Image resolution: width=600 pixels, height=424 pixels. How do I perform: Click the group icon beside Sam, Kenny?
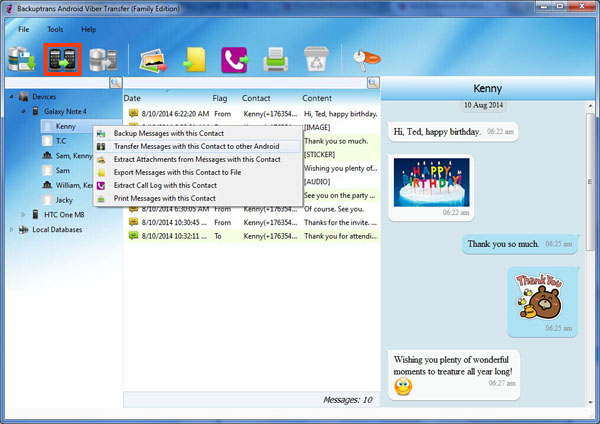47,155
